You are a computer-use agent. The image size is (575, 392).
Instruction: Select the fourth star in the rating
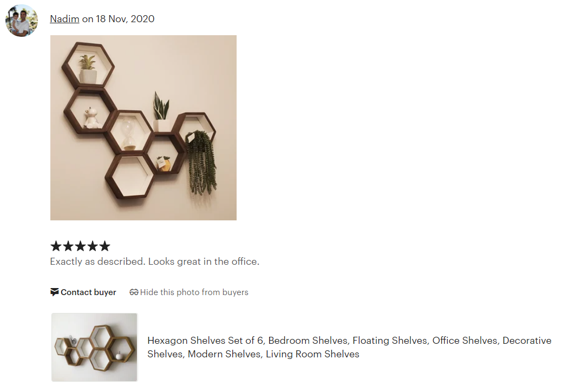(x=92, y=246)
